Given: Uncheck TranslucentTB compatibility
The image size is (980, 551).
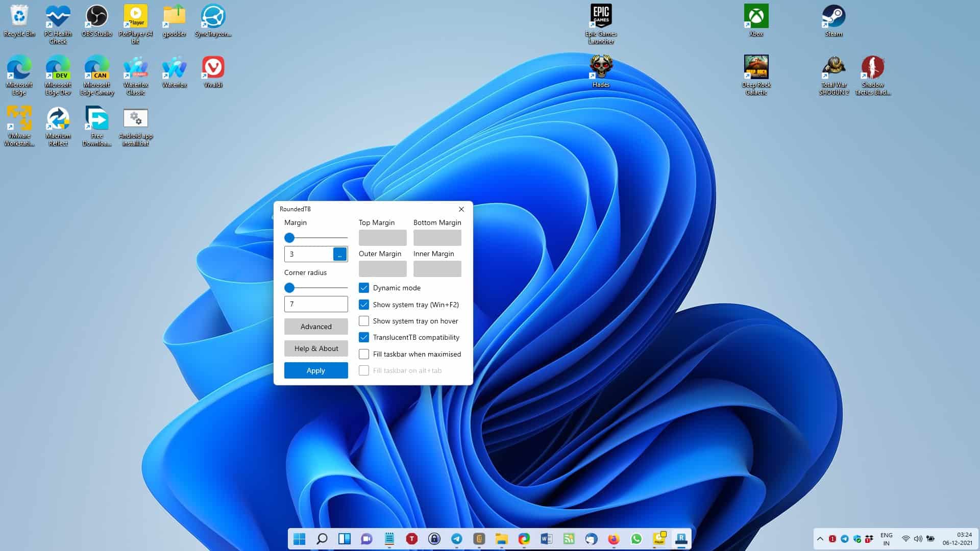Looking at the screenshot, I should pos(364,337).
